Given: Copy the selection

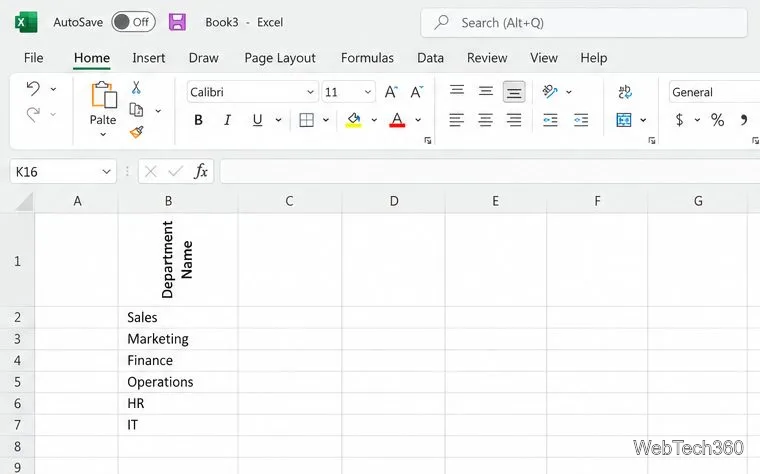Looking at the screenshot, I should pyautogui.click(x=136, y=111).
